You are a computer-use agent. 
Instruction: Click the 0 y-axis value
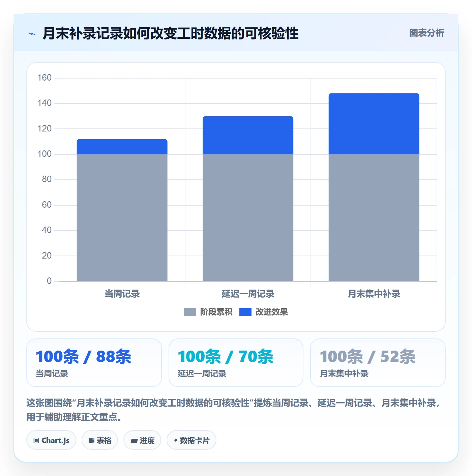[49, 281]
